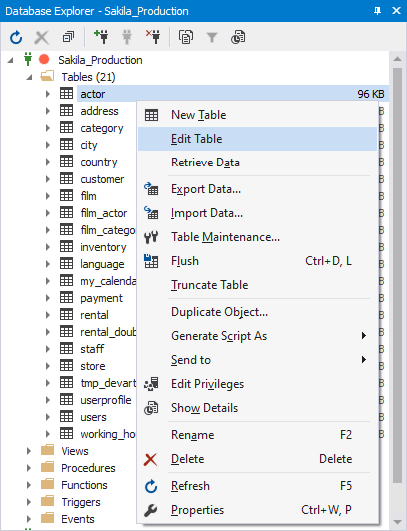This screenshot has height=531, width=407.
Task: Pin the Database Explorer panel
Action: coord(377,11)
